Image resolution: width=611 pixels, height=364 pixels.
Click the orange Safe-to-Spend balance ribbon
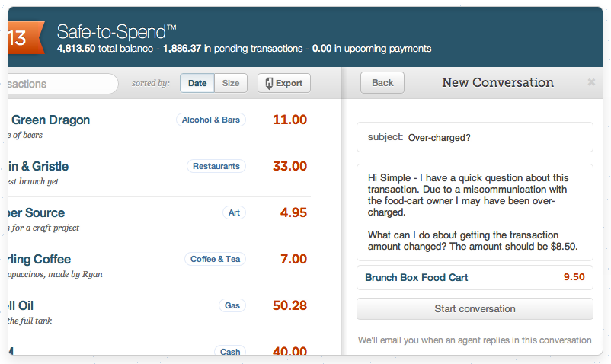pos(21,37)
